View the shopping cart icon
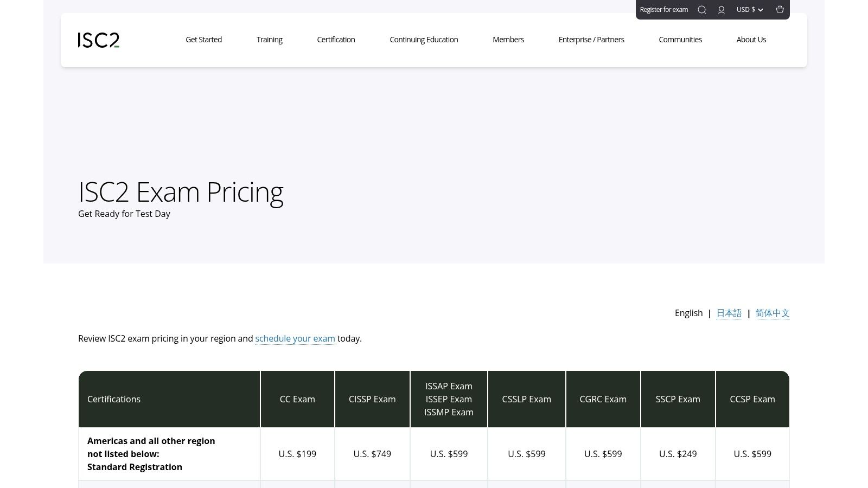 pyautogui.click(x=780, y=10)
